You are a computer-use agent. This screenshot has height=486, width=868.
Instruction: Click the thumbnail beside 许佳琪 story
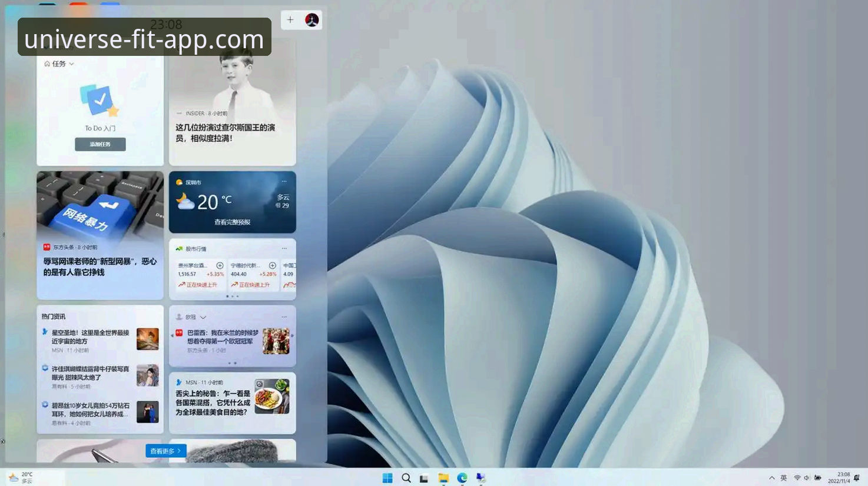(148, 375)
